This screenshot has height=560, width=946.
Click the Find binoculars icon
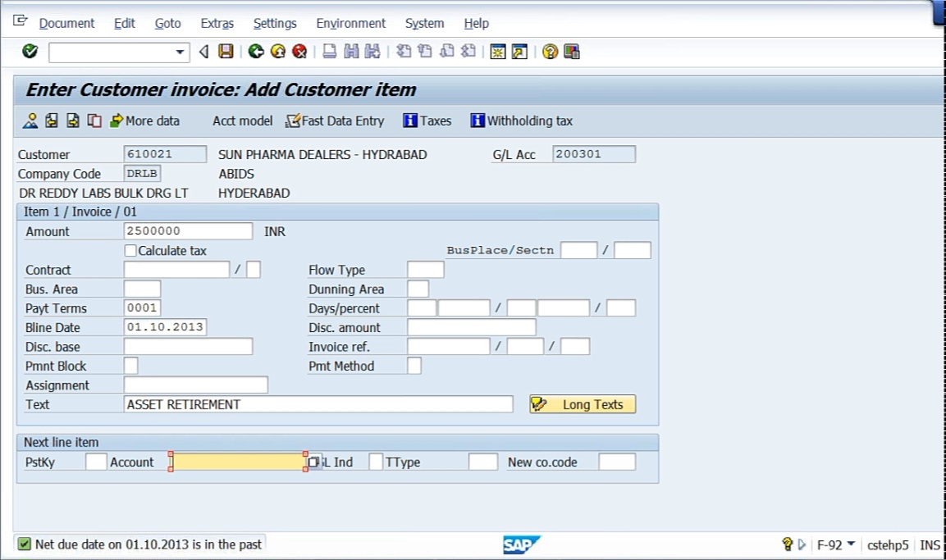[351, 52]
